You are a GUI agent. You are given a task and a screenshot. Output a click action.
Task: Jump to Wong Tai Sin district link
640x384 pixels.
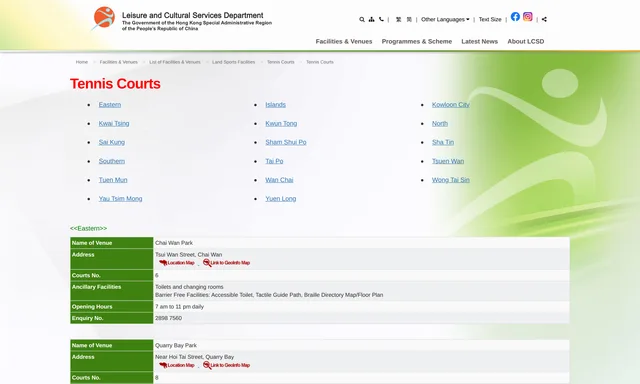(451, 180)
